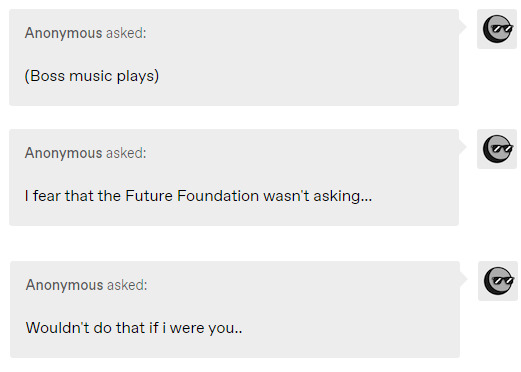Click "asked:" label in the last ask
521x372 pixels.
[127, 285]
